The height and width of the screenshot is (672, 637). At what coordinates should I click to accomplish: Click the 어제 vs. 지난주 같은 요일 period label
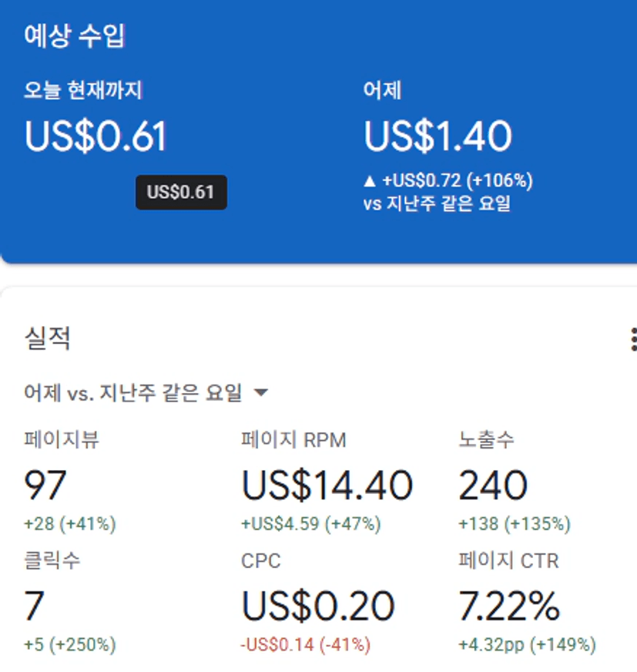[133, 393]
